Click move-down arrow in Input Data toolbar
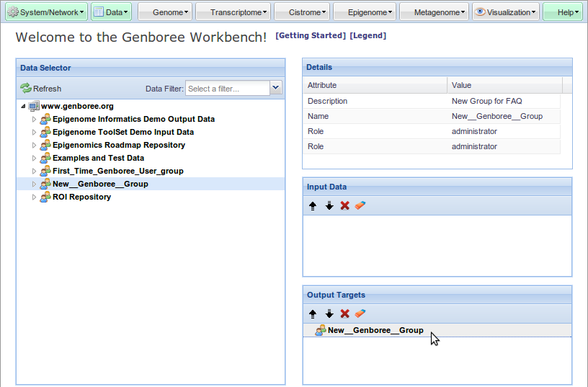Screen dimensions: 588x387 click(x=329, y=205)
